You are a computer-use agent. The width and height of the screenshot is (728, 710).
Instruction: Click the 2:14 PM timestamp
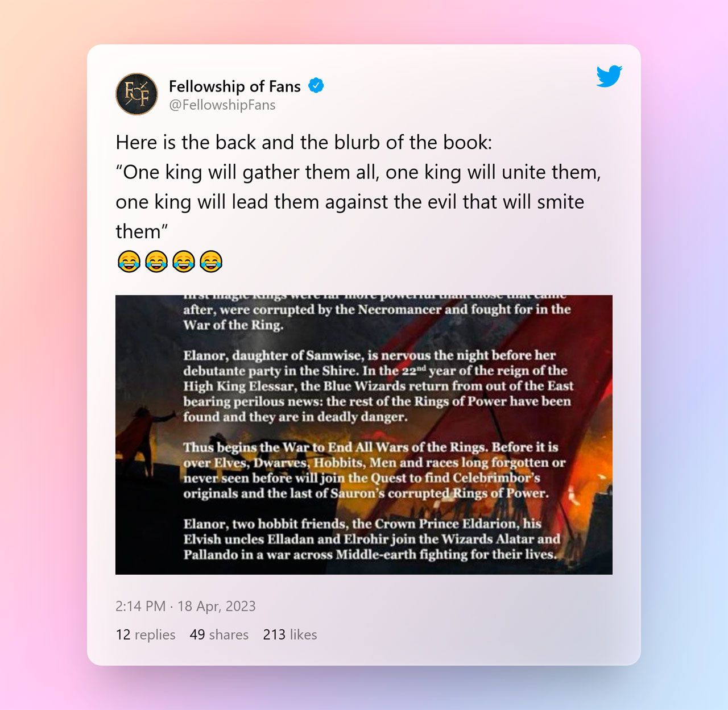pyautogui.click(x=140, y=606)
